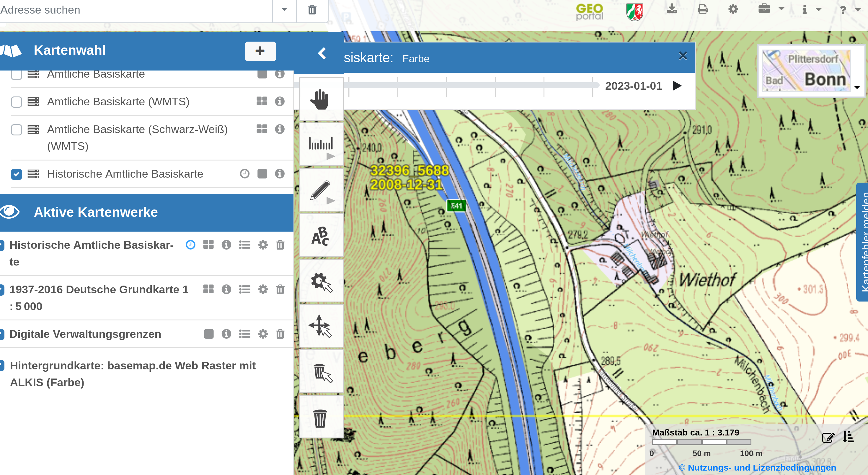Collapse the Kartenwahl side panel chevron

(322, 53)
